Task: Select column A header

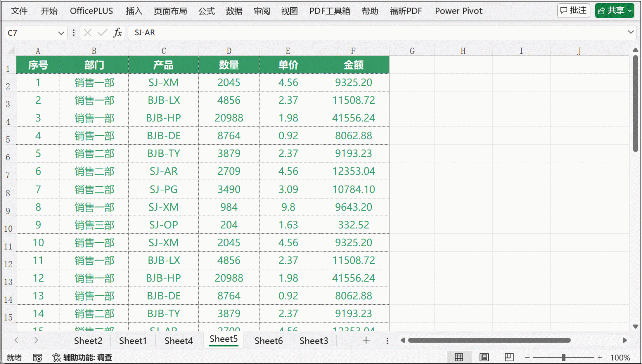Action: 38,51
